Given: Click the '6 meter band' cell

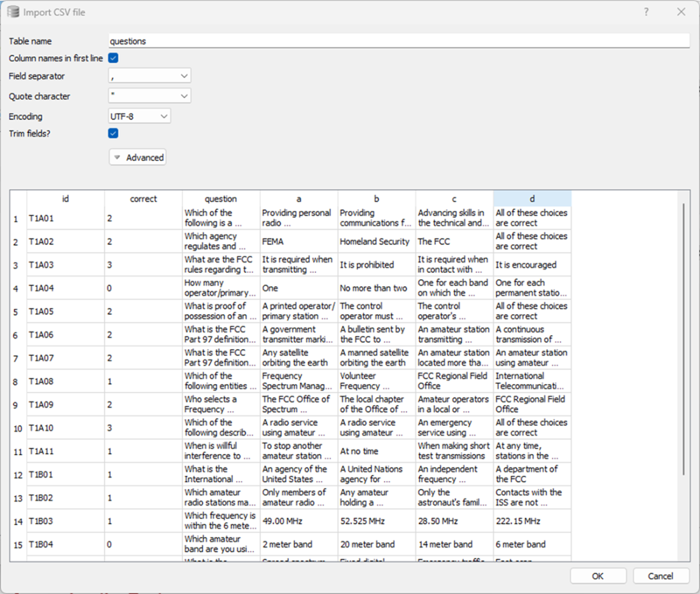Looking at the screenshot, I should [532, 544].
